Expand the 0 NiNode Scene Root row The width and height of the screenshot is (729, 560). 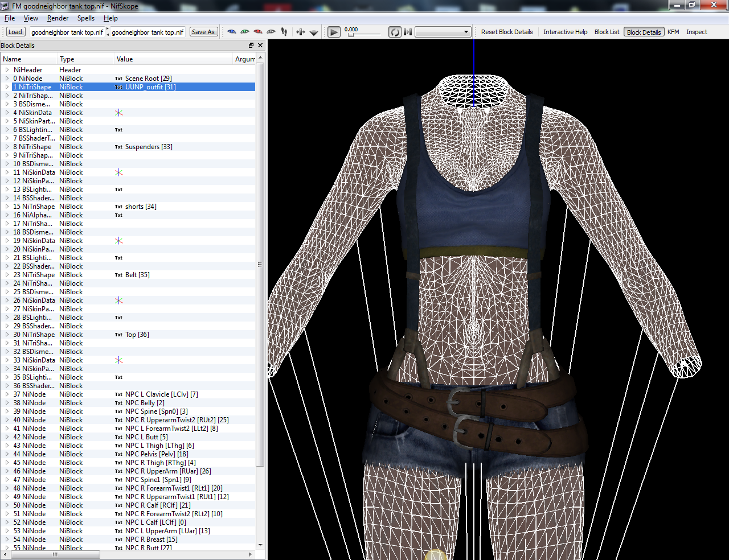(x=7, y=79)
